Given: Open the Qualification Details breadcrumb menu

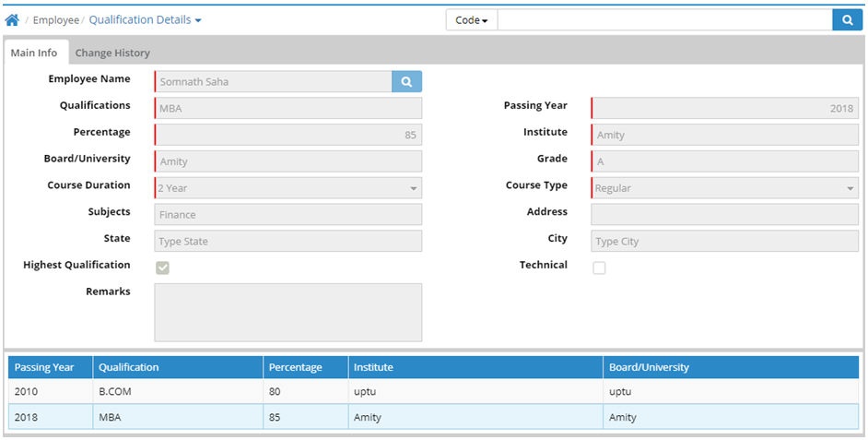Looking at the screenshot, I should click(145, 19).
